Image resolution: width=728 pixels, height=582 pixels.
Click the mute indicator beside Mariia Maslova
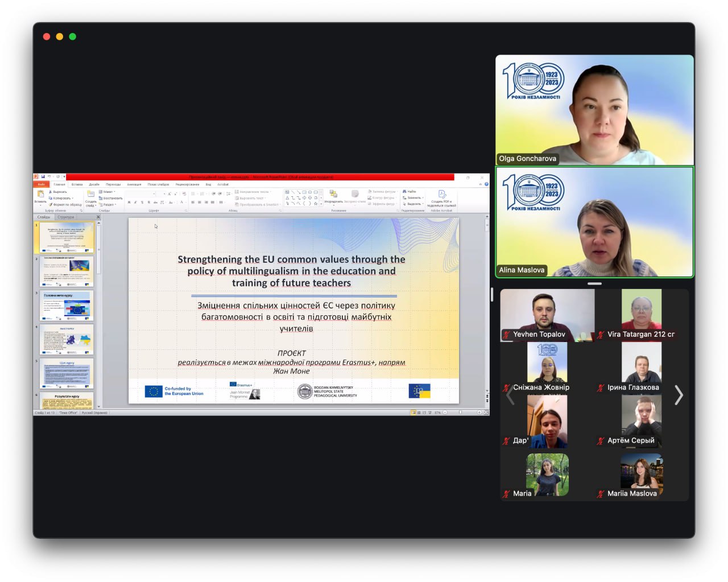coord(600,494)
